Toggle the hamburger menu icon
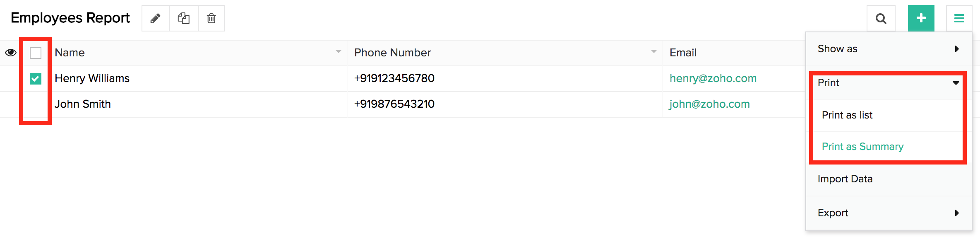The image size is (980, 242). coord(959,18)
